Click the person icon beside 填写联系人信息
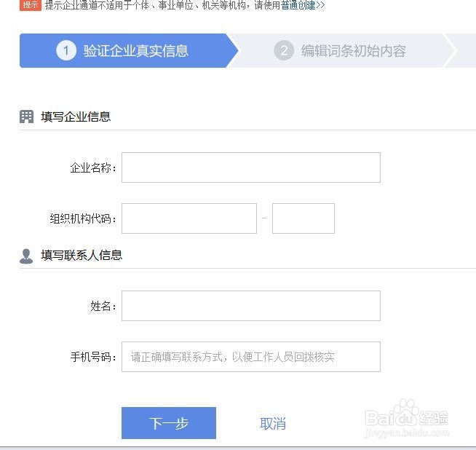 27,256
